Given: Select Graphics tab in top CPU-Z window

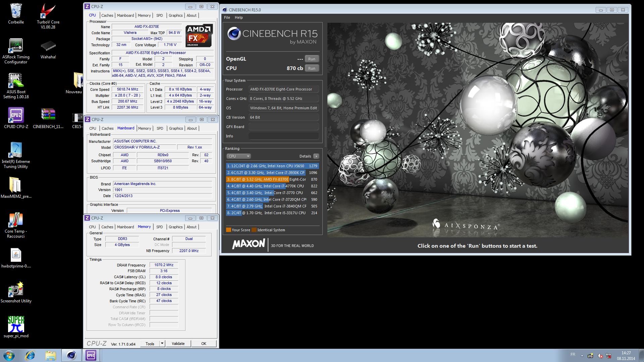Looking at the screenshot, I should [176, 15].
